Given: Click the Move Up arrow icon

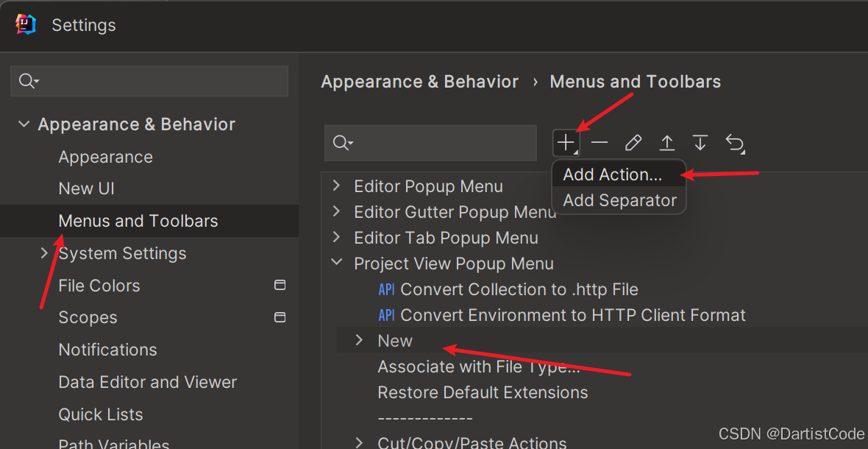Looking at the screenshot, I should coord(666,142).
